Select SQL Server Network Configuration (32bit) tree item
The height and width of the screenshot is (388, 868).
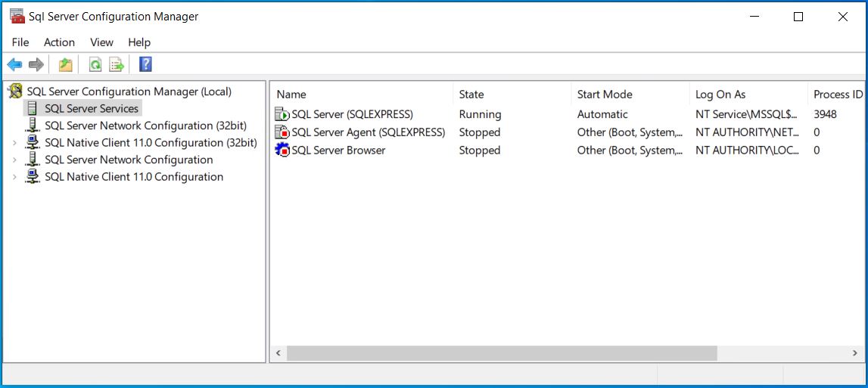coord(145,126)
